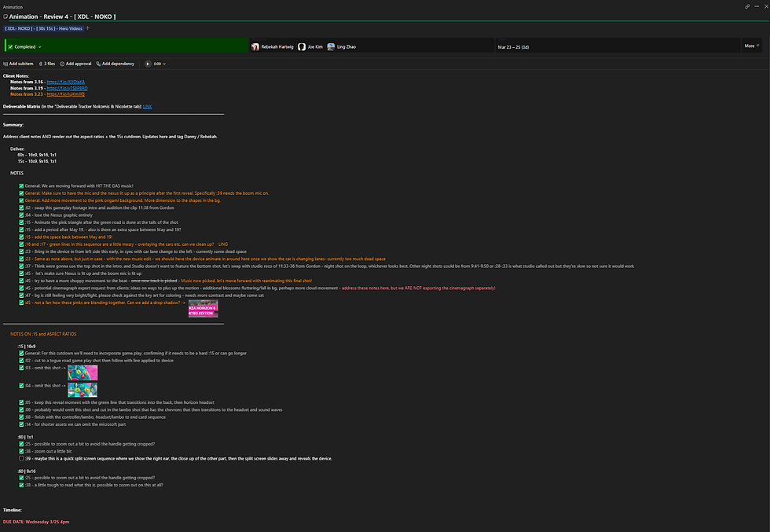Image resolution: width=770 pixels, height=532 pixels.
Task: Open the Forza Horizon pink title thumbnail
Action: click(203, 309)
